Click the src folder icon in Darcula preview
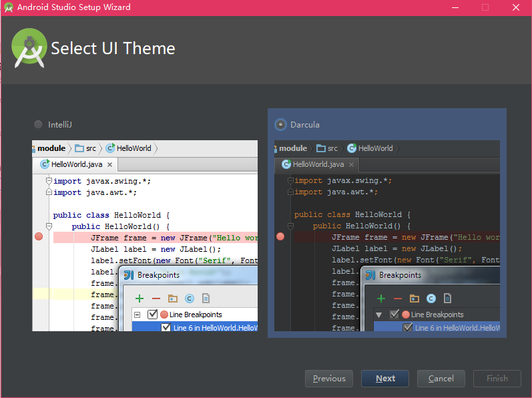Screen dimensions: 532x398 click(321, 148)
